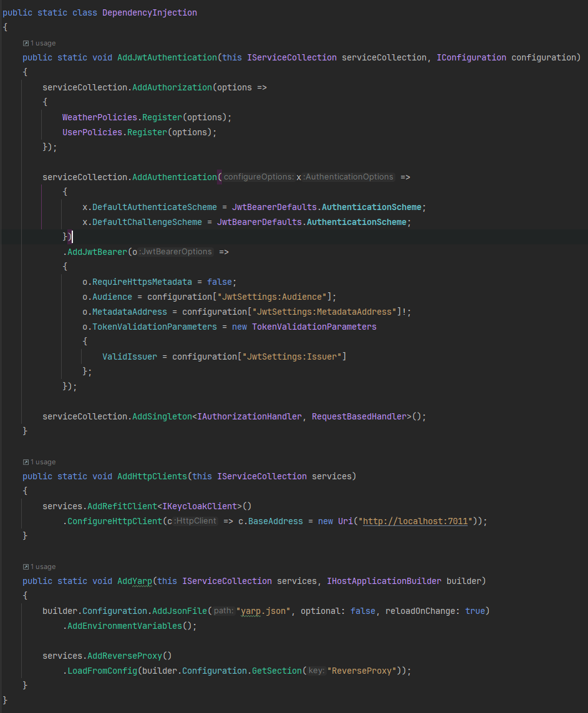This screenshot has height=713, width=588.
Task: Click the usage icon above AddYarp method
Action: (x=25, y=566)
